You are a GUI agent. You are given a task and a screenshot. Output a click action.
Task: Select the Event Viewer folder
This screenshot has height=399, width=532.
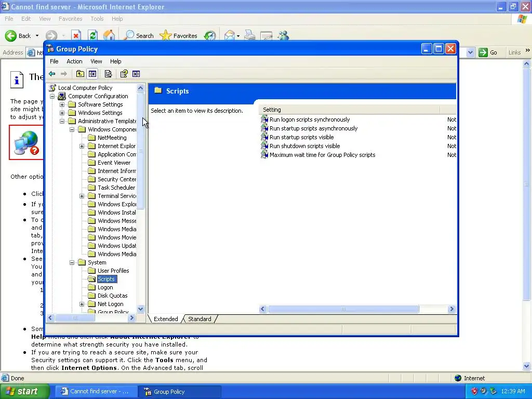point(114,163)
